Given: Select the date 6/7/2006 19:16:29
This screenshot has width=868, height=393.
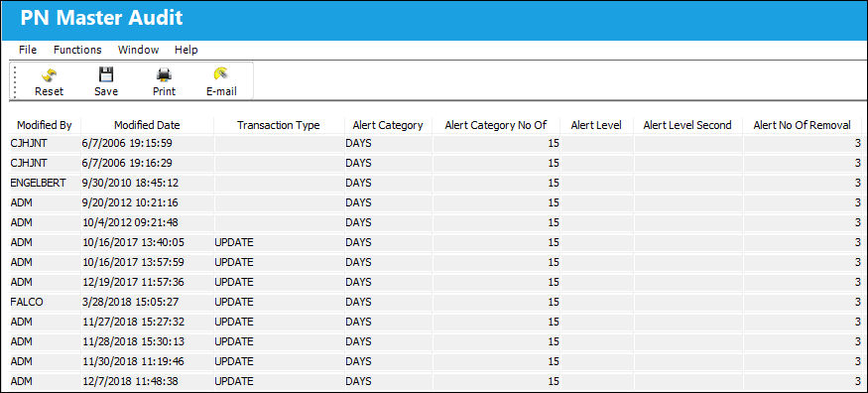Looking at the screenshot, I should coord(127,163).
